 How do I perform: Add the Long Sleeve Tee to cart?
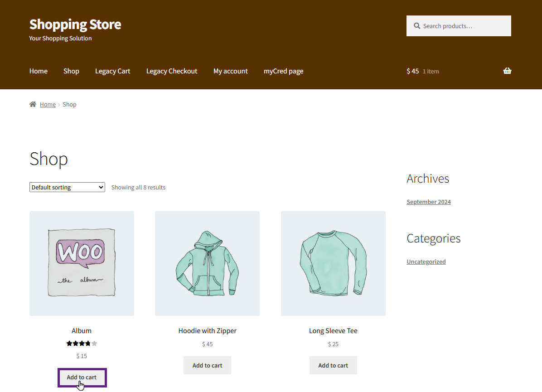pyautogui.click(x=333, y=365)
